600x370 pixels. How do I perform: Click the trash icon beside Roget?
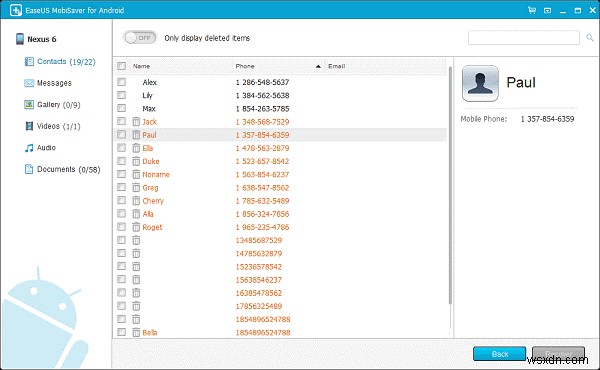click(136, 227)
